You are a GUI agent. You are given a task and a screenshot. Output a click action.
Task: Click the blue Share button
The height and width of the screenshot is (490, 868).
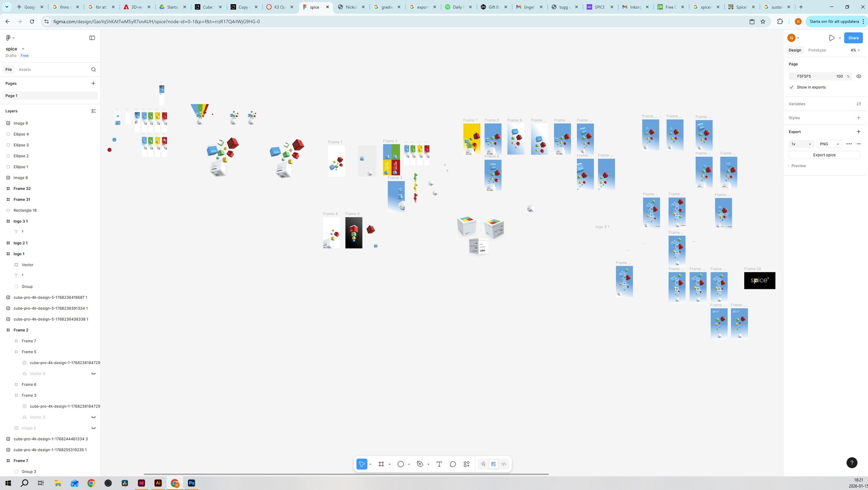click(853, 38)
